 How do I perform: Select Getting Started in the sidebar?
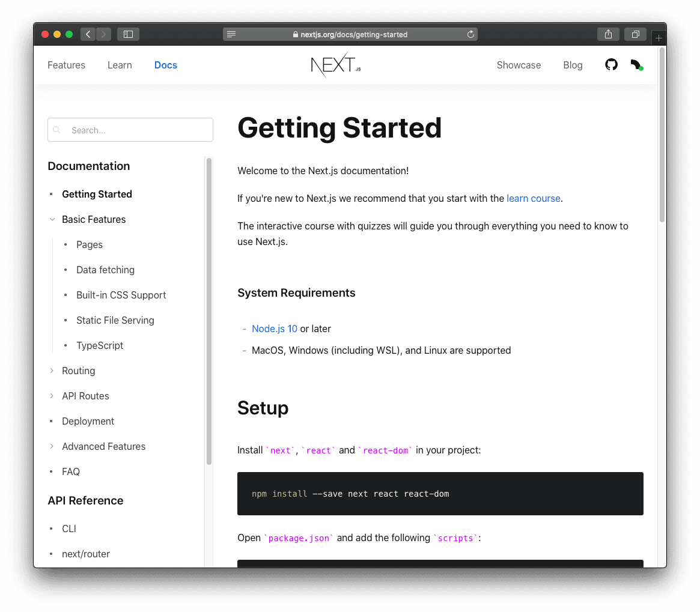click(97, 194)
